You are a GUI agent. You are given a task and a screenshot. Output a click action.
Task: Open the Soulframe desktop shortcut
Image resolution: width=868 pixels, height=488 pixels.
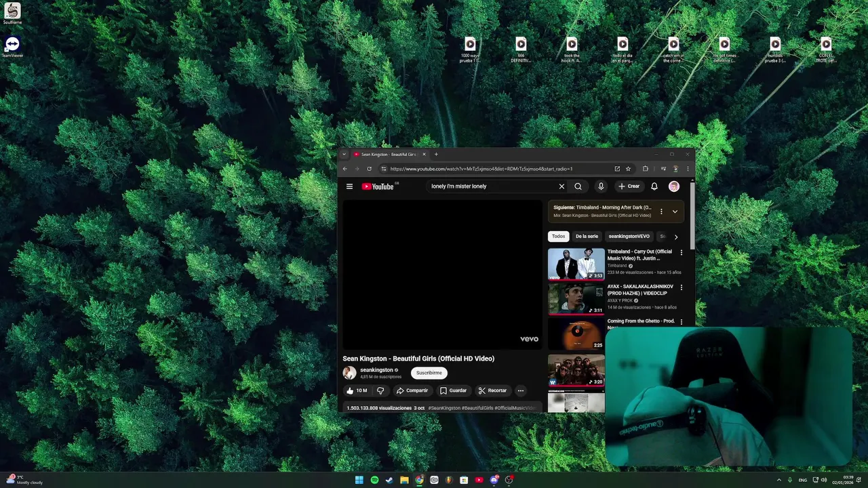(x=12, y=14)
